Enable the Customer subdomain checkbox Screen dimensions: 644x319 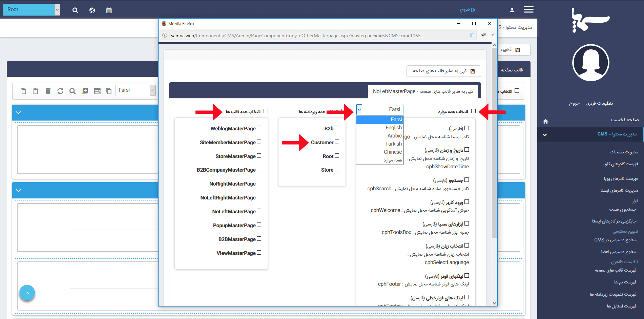click(x=337, y=142)
